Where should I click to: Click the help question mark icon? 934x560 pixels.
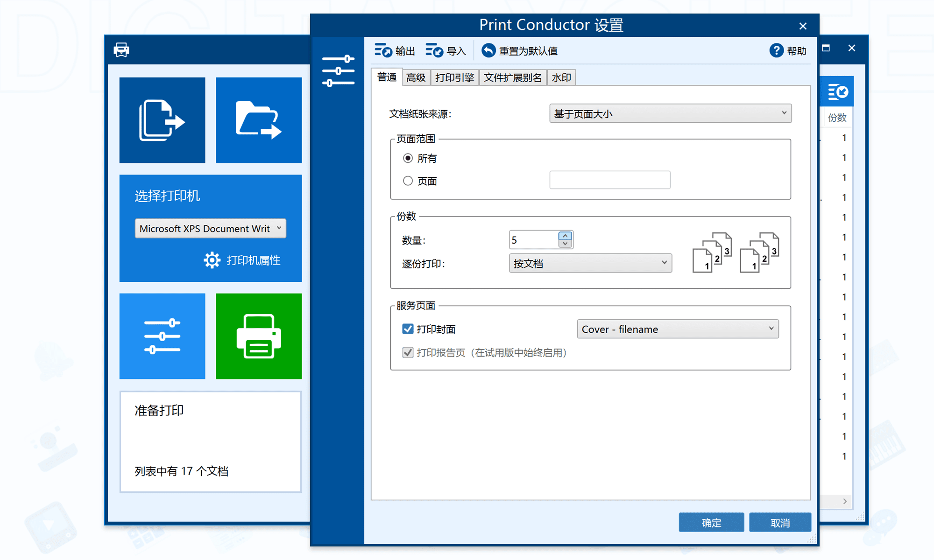(776, 50)
